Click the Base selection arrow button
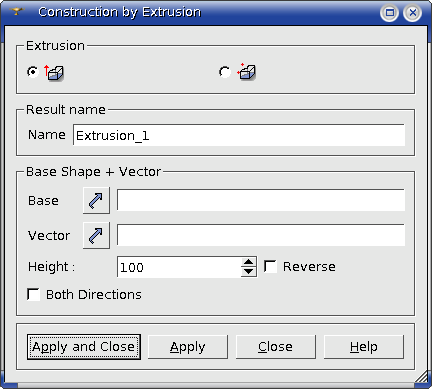432x389 pixels. click(x=96, y=200)
